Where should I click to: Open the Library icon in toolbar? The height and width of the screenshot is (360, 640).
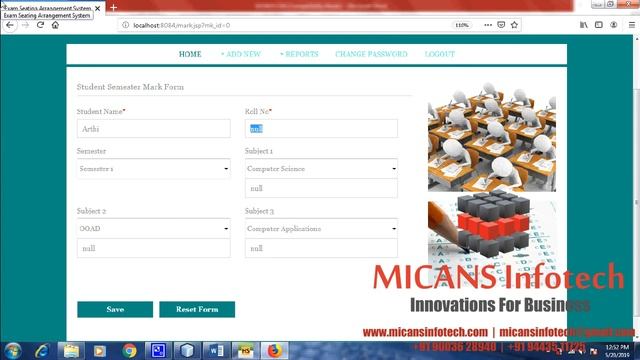pyautogui.click(x=584, y=25)
